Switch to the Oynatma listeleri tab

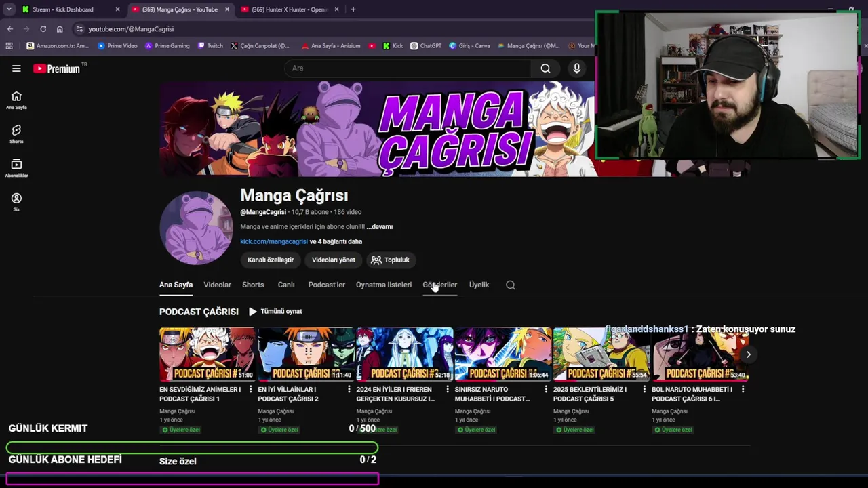(x=384, y=285)
